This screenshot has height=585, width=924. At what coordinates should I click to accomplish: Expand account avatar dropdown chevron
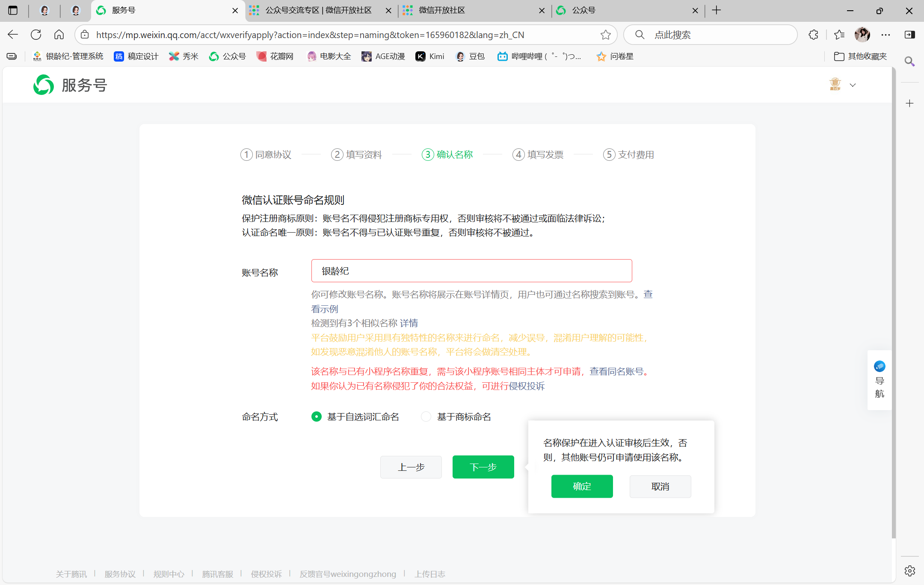[x=853, y=85]
